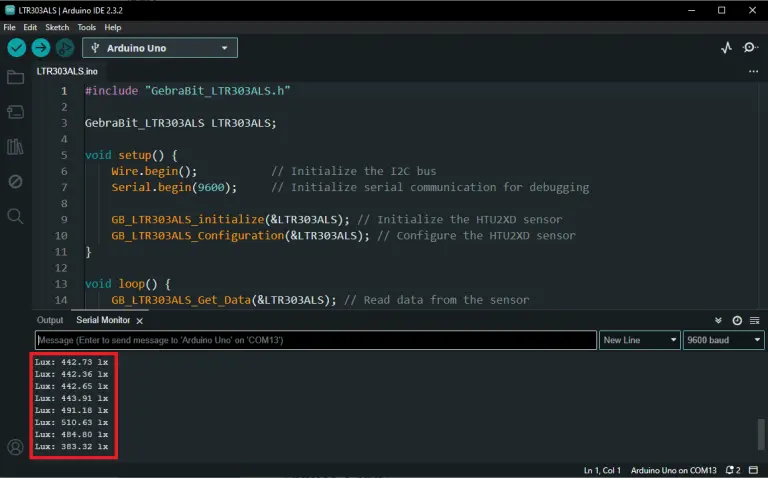The width and height of the screenshot is (768, 478).
Task: Open the Tools menu
Action: (86, 27)
